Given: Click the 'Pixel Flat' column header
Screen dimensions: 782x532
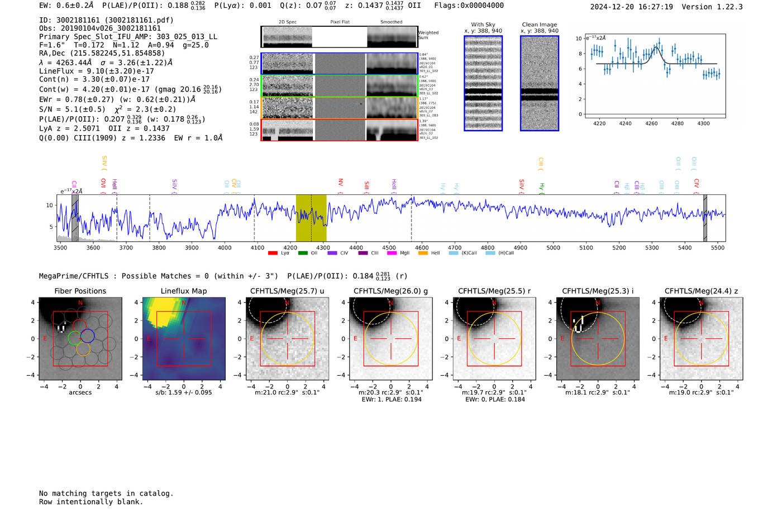Looking at the screenshot, I should 340,22.
